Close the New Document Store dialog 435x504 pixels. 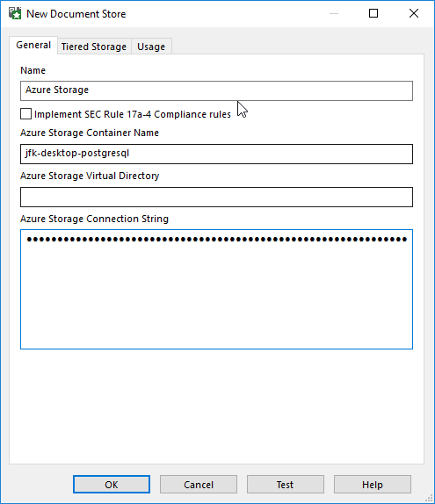(x=414, y=13)
